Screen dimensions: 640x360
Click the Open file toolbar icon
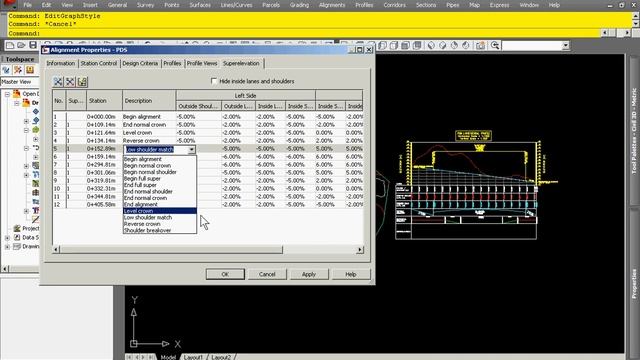coord(22,45)
